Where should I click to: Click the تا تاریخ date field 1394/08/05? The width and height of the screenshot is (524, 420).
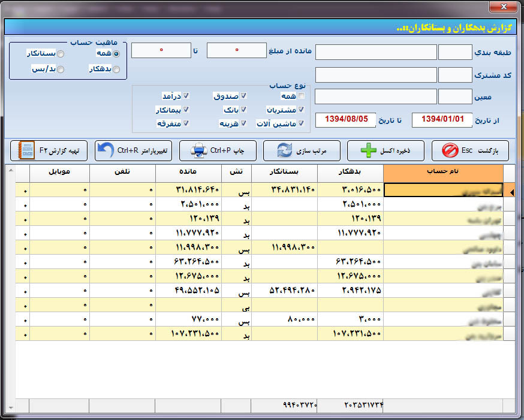346,119
